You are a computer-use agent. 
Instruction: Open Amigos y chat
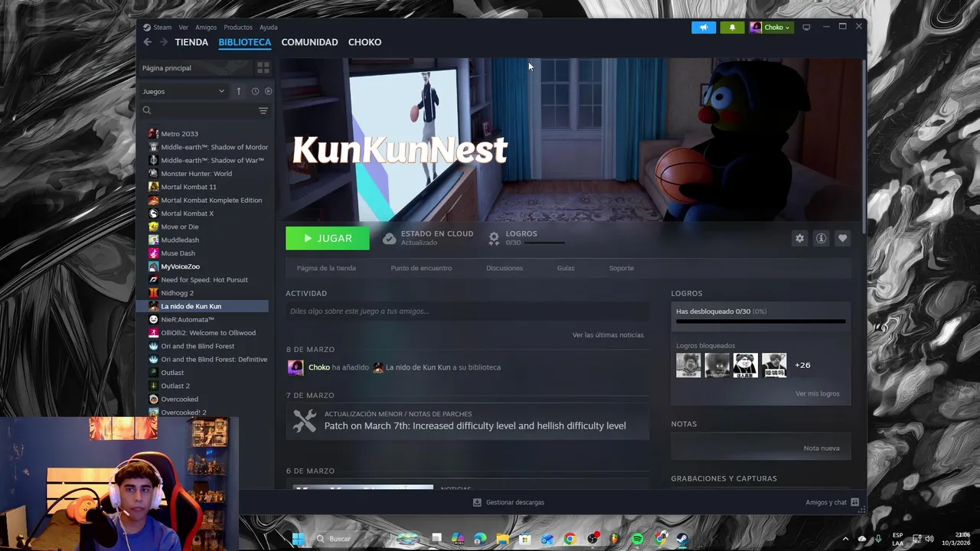[x=831, y=503]
